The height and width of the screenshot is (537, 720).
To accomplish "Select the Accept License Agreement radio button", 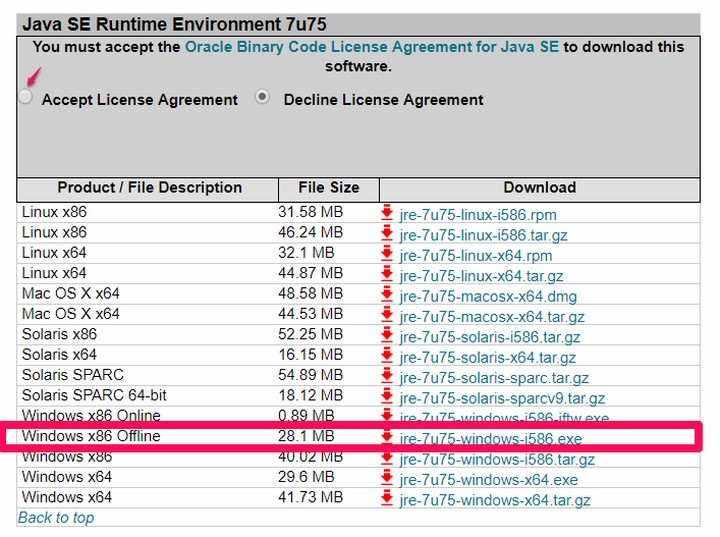I will tap(25, 98).
